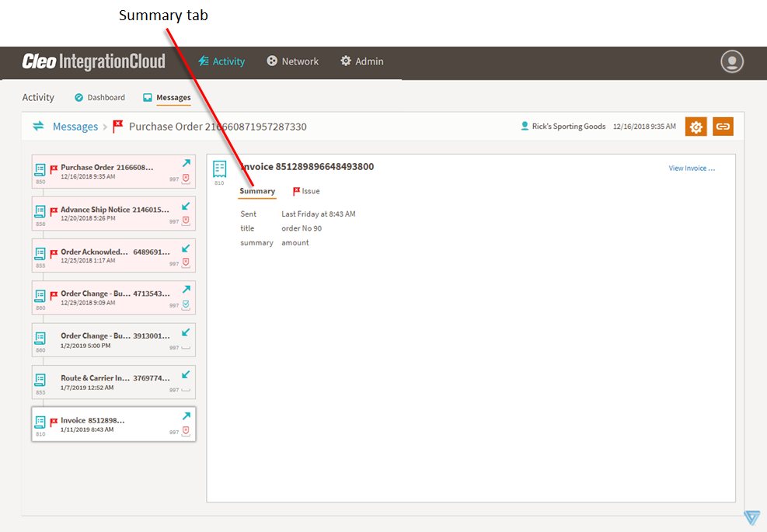Select the Route & Carrier message card

click(113, 382)
